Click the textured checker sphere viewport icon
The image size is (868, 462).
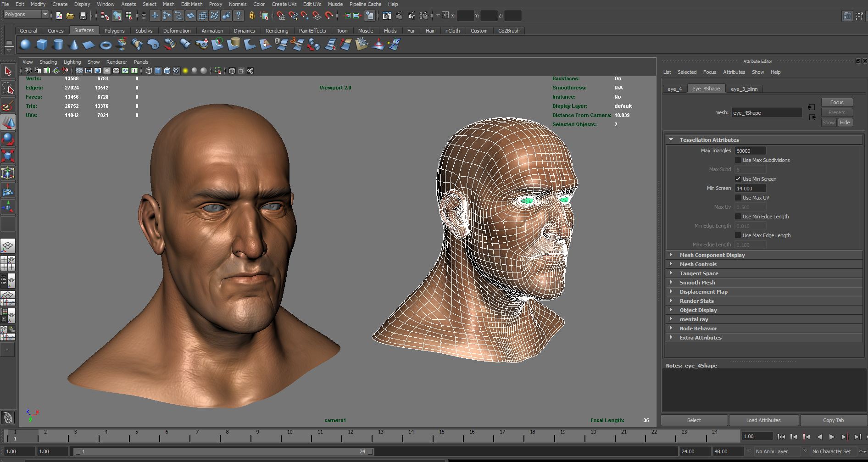tap(176, 71)
